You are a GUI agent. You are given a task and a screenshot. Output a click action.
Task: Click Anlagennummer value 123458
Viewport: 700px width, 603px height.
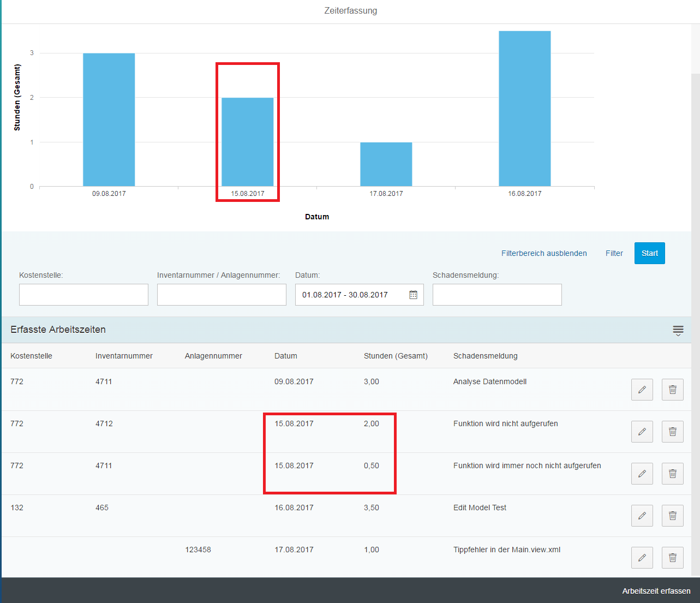(198, 550)
